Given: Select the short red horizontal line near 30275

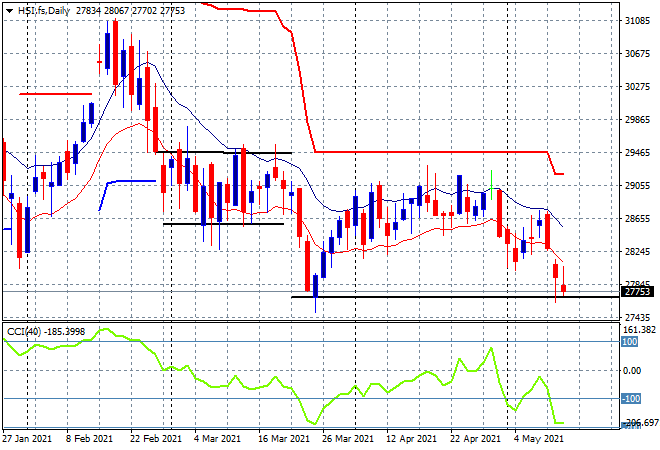Looking at the screenshot, I should (56, 94).
